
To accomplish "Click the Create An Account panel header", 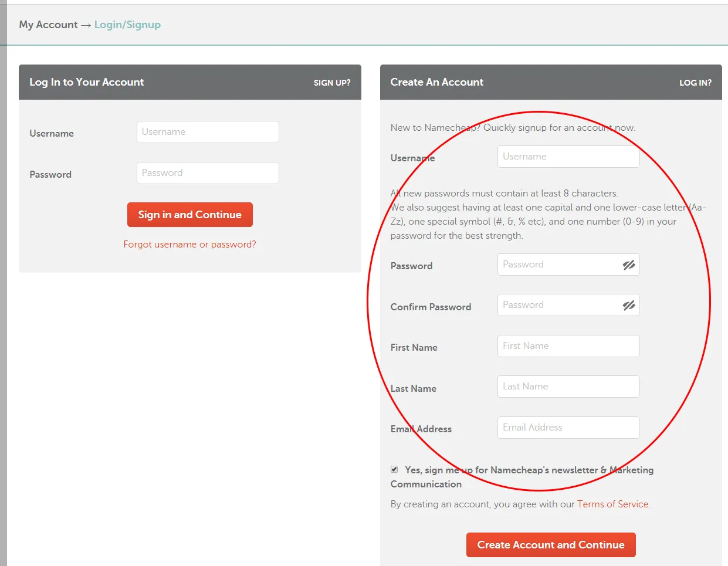I will [436, 82].
